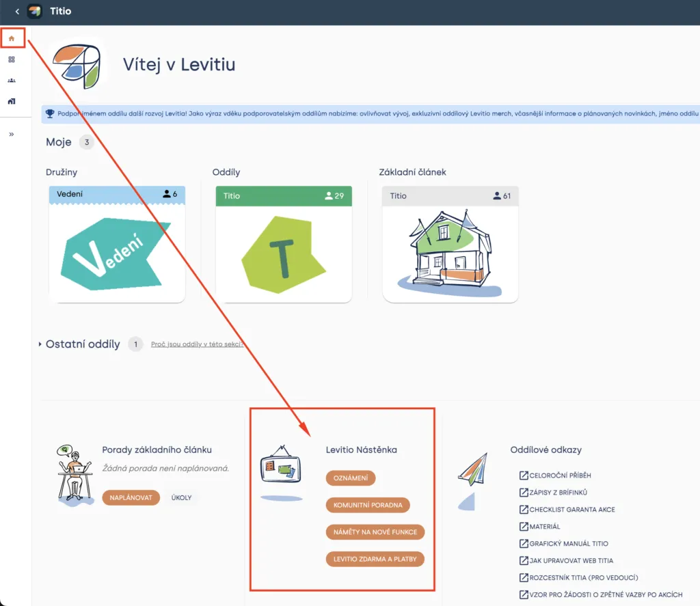Open Vzor pro žádosti o zpětné vazby link

point(601,594)
